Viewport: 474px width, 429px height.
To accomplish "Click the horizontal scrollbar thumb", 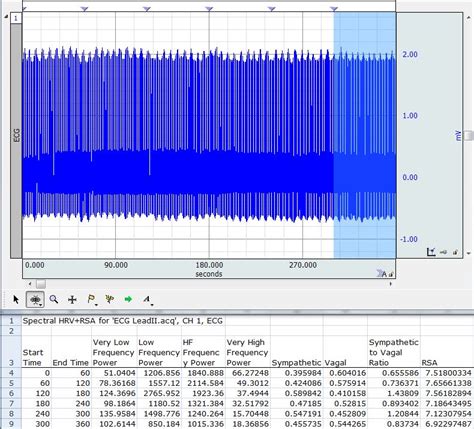I will click(x=41, y=284).
